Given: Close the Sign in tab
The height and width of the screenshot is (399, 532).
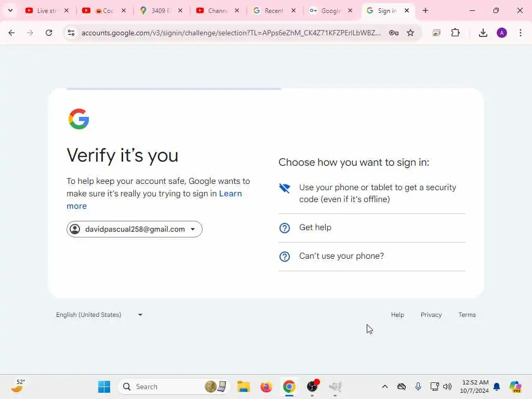Looking at the screenshot, I should [x=406, y=10].
